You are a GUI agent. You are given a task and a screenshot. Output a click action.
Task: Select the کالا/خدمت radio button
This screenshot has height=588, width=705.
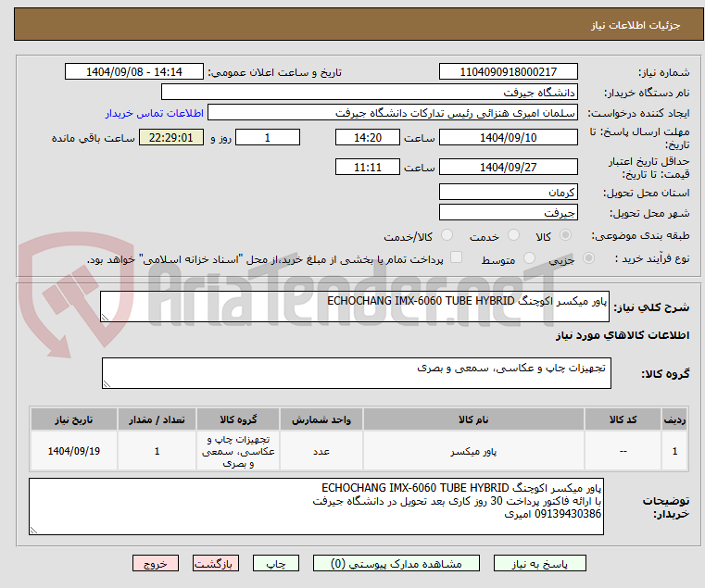447,235
